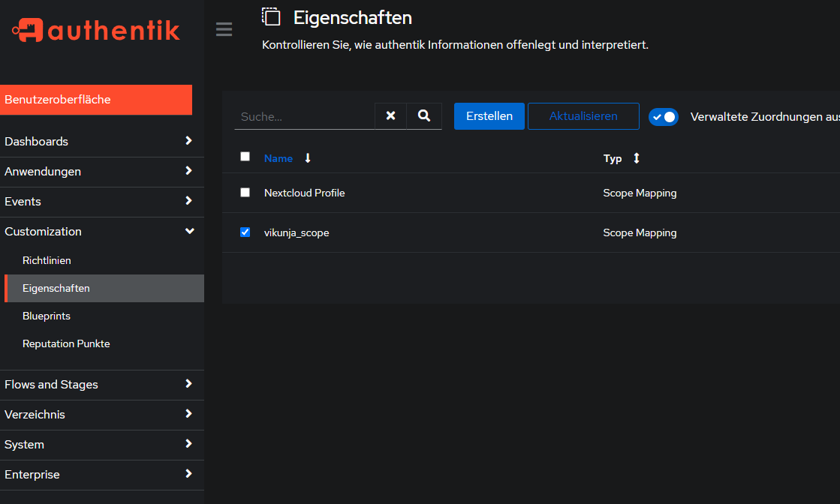Viewport: 840px width, 504px height.
Task: Sort by Name column arrow icon
Action: (x=308, y=158)
